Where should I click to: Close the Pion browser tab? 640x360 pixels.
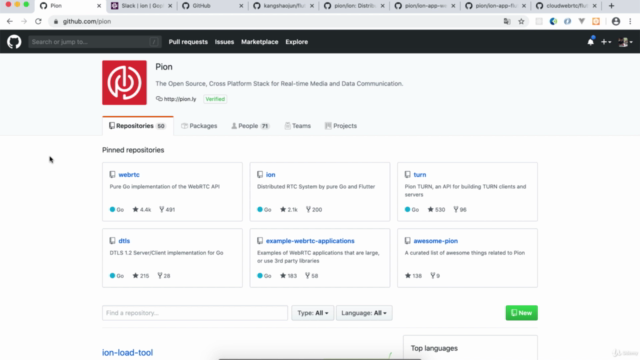[x=99, y=6]
